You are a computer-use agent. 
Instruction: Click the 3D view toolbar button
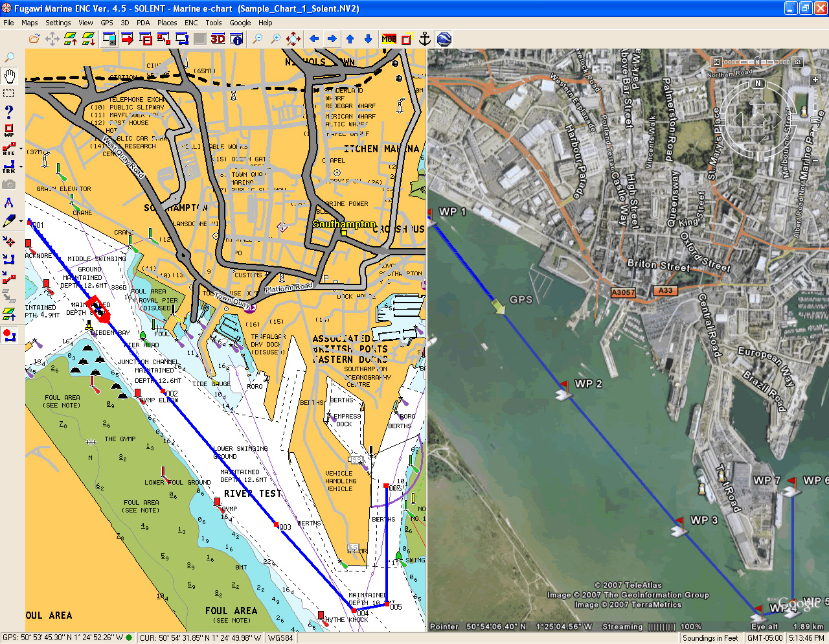pos(218,39)
